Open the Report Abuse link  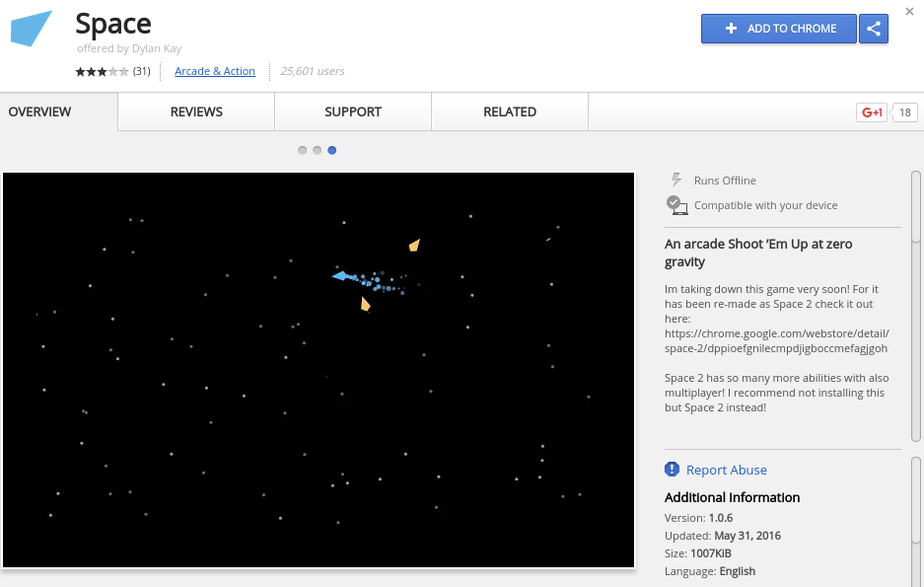point(727,470)
